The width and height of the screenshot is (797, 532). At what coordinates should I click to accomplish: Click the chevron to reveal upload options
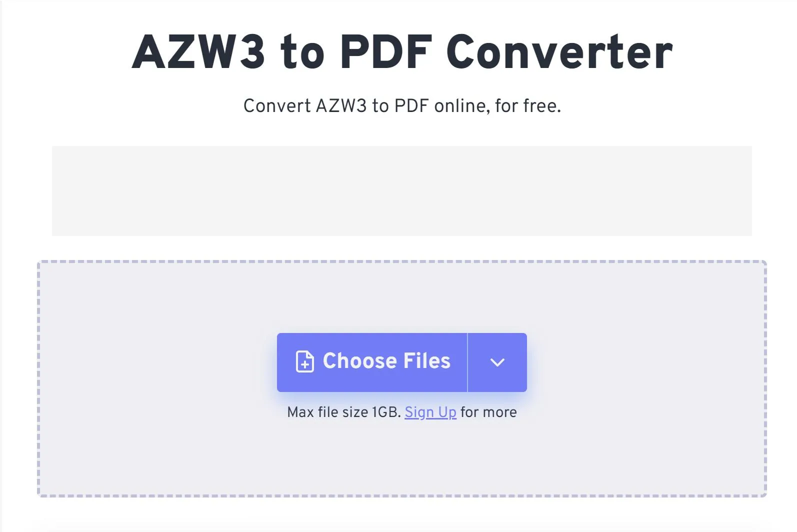pos(497,362)
